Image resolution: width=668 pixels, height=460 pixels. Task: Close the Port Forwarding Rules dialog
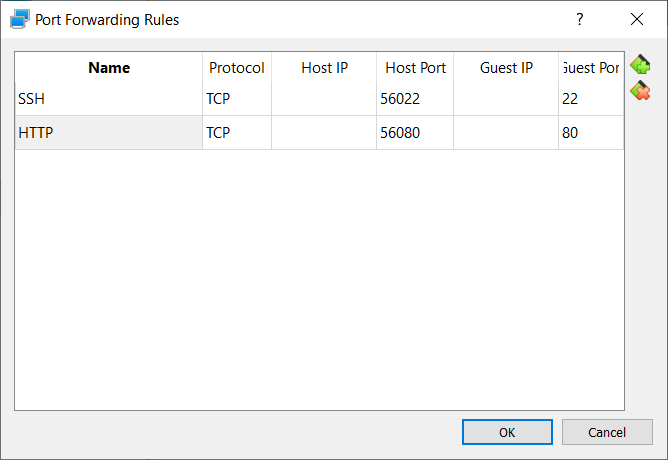pos(637,19)
